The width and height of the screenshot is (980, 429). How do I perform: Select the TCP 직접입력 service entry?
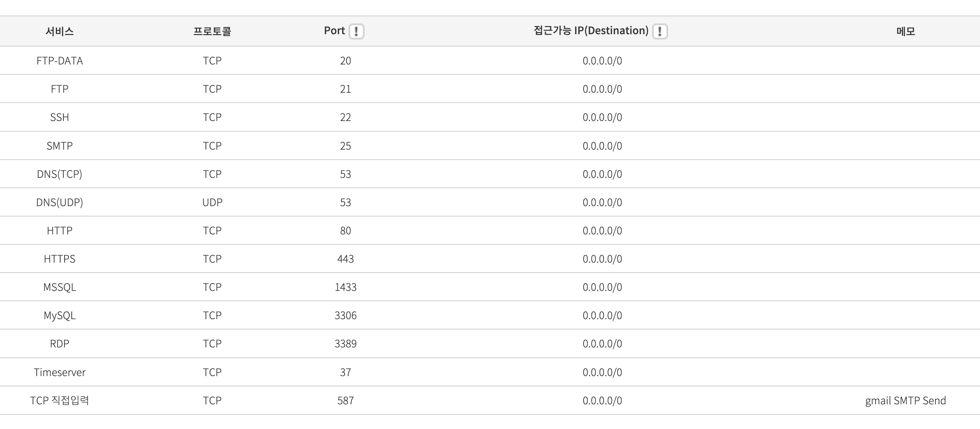click(x=59, y=400)
